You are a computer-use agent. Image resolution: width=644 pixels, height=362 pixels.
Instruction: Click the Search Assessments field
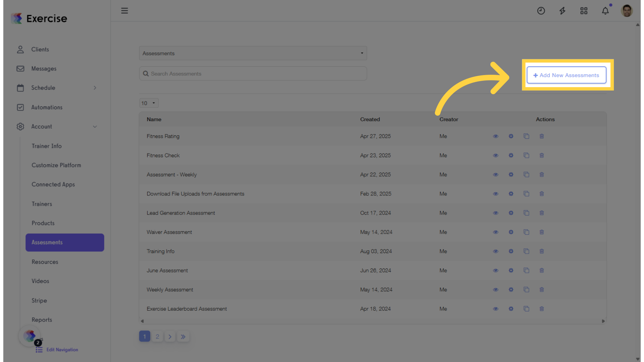[253, 73]
